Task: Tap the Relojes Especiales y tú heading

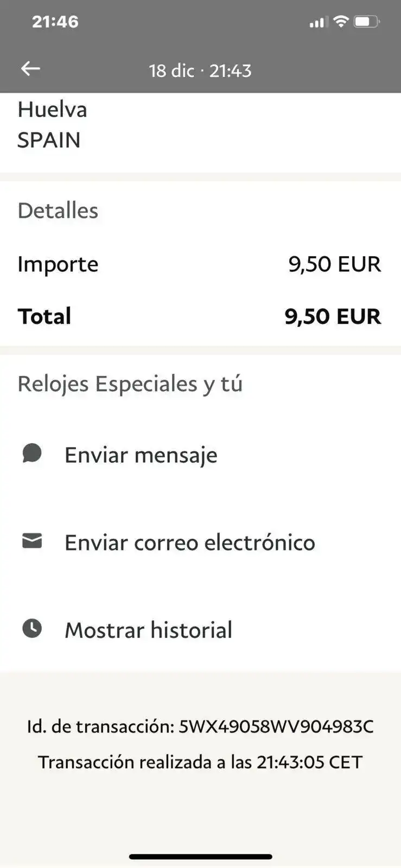Action: (130, 384)
